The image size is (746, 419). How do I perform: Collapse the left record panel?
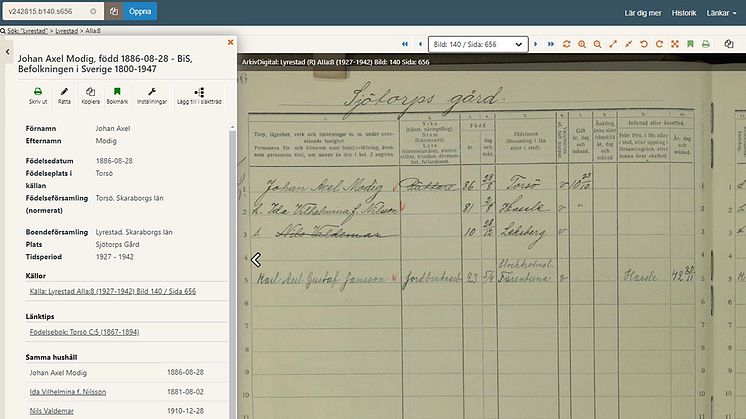(x=8, y=51)
